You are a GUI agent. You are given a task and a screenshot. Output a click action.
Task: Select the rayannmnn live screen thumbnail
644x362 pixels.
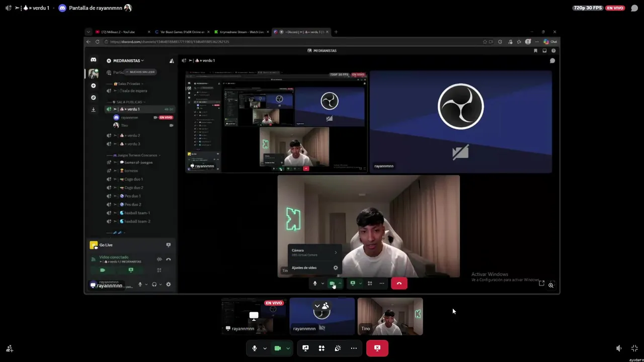[254, 316]
